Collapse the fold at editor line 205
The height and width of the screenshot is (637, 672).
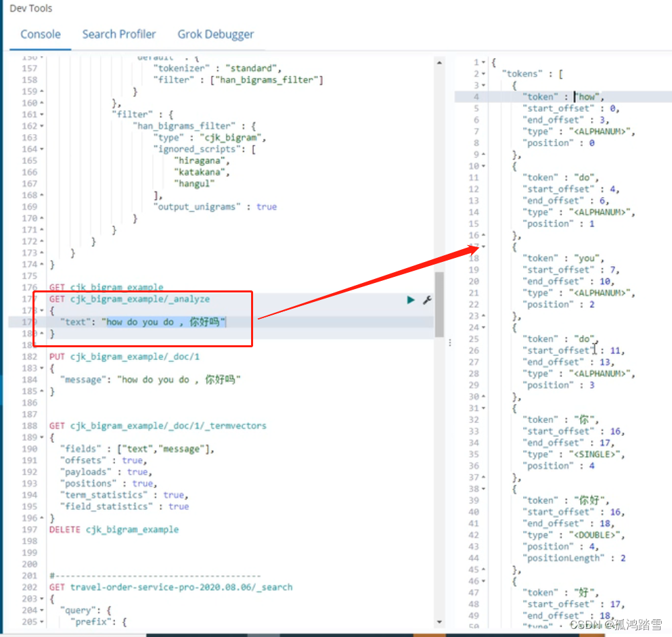tap(41, 622)
